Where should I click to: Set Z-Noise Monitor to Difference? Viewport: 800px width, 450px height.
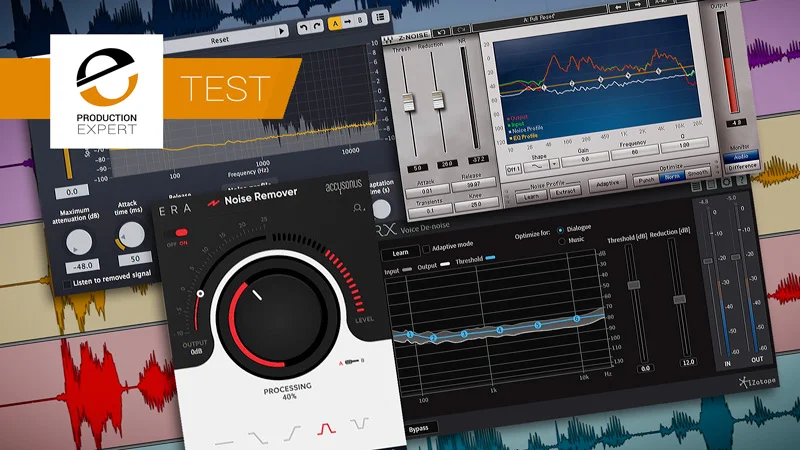(x=742, y=166)
